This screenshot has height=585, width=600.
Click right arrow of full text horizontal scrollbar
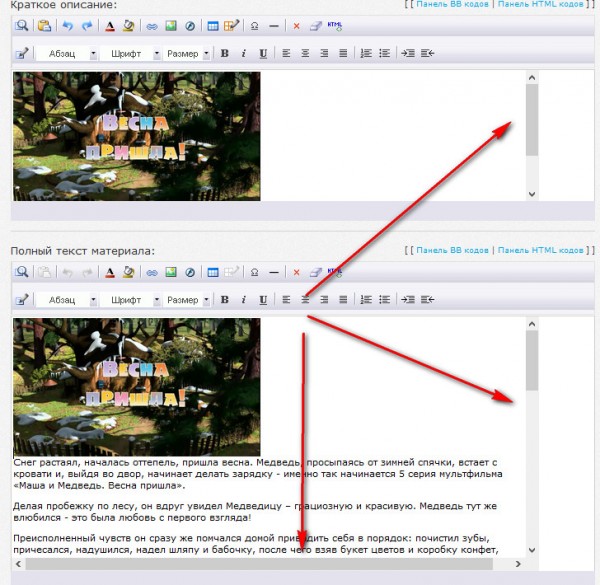(518, 564)
